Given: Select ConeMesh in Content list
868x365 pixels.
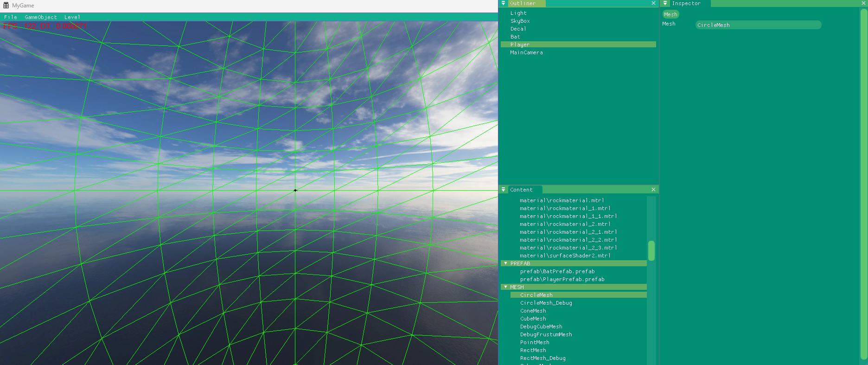Looking at the screenshot, I should pos(533,311).
